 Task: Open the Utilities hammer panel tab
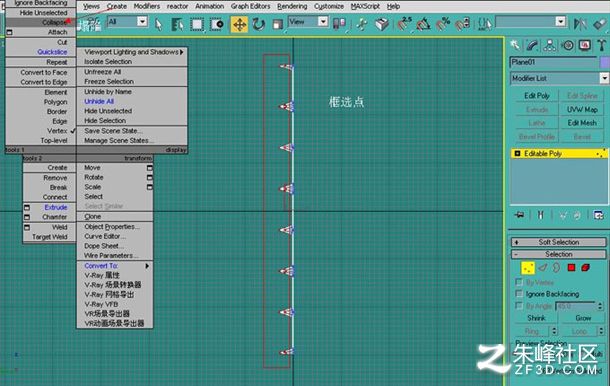pos(601,46)
